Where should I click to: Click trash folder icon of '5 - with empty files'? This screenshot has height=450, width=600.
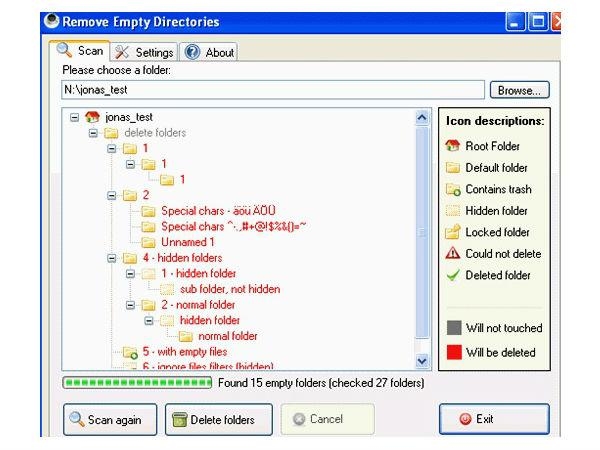pyautogui.click(x=130, y=352)
